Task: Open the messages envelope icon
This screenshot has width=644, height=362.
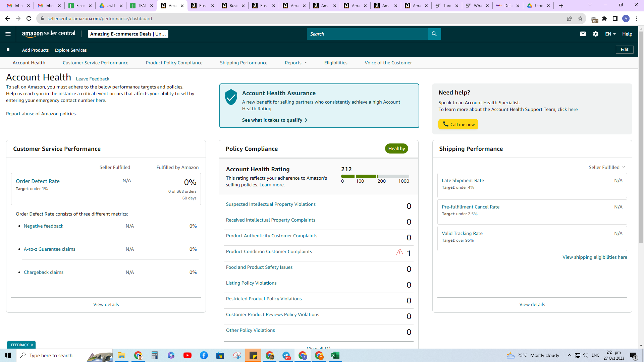Action: coord(583,34)
